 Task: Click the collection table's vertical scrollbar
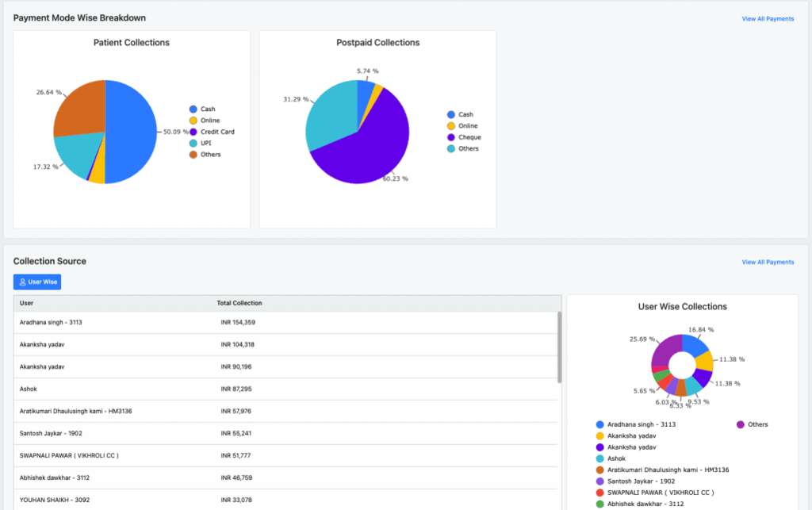click(x=560, y=347)
